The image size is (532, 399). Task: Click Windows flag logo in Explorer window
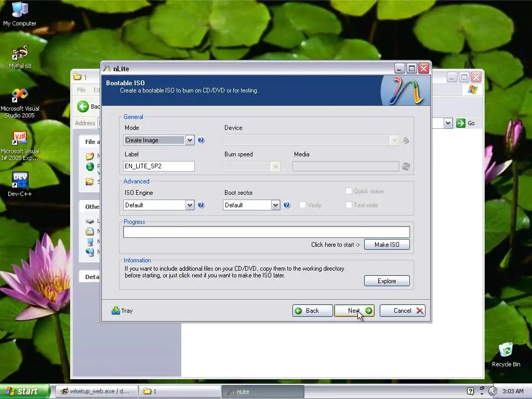pos(472,90)
